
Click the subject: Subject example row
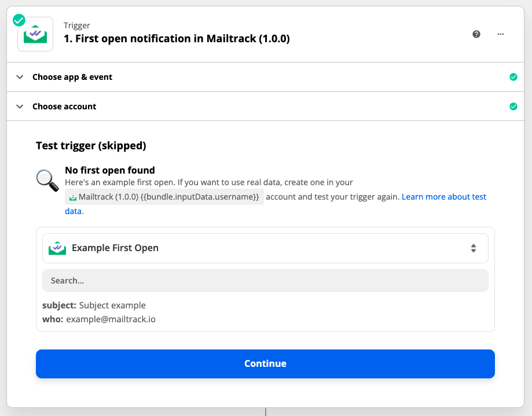pos(94,305)
